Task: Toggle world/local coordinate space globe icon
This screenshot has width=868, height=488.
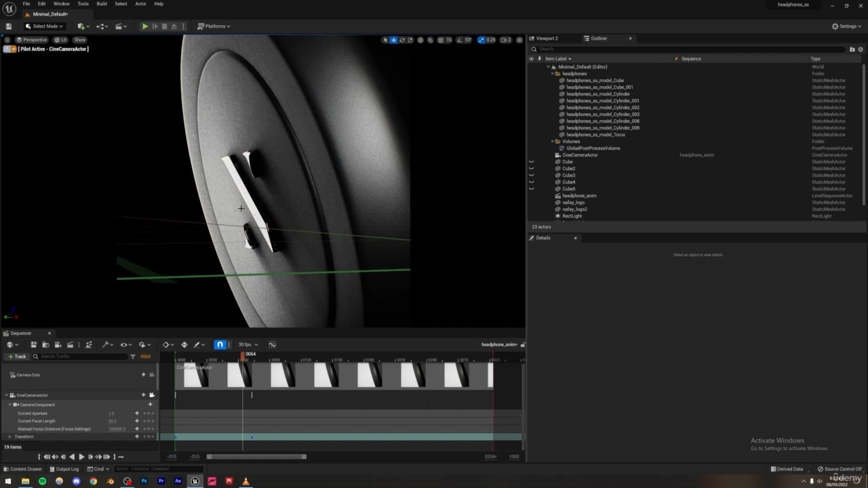Action: tap(420, 40)
